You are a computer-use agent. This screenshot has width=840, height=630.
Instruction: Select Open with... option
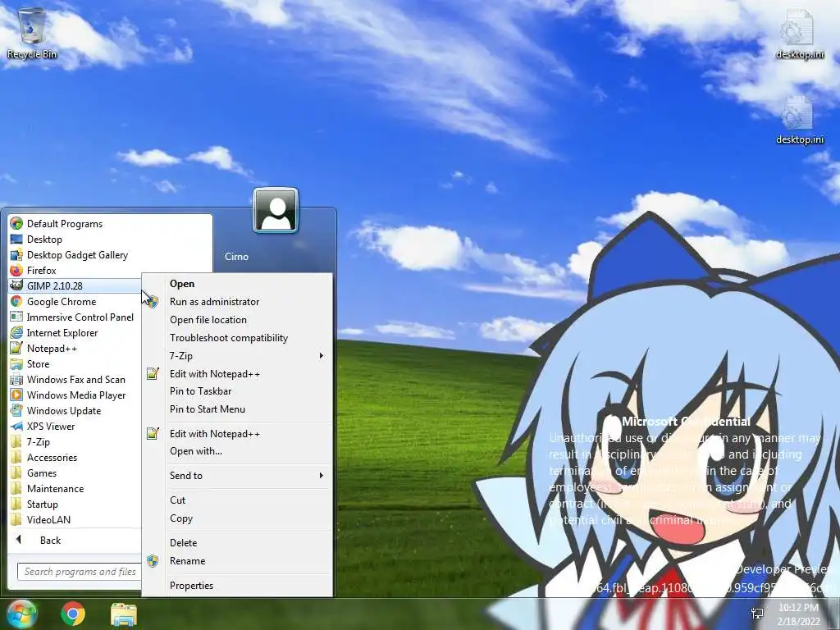[x=238, y=451]
